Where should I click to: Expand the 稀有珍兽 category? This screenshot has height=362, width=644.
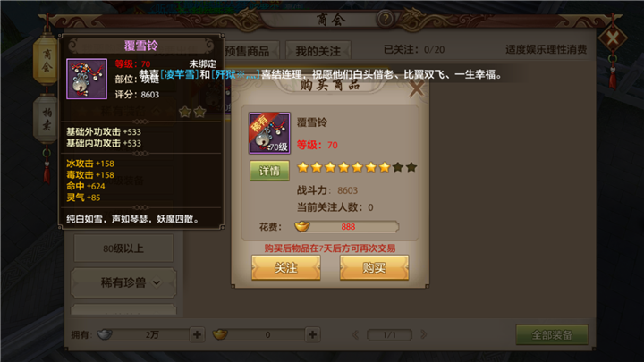click(123, 282)
